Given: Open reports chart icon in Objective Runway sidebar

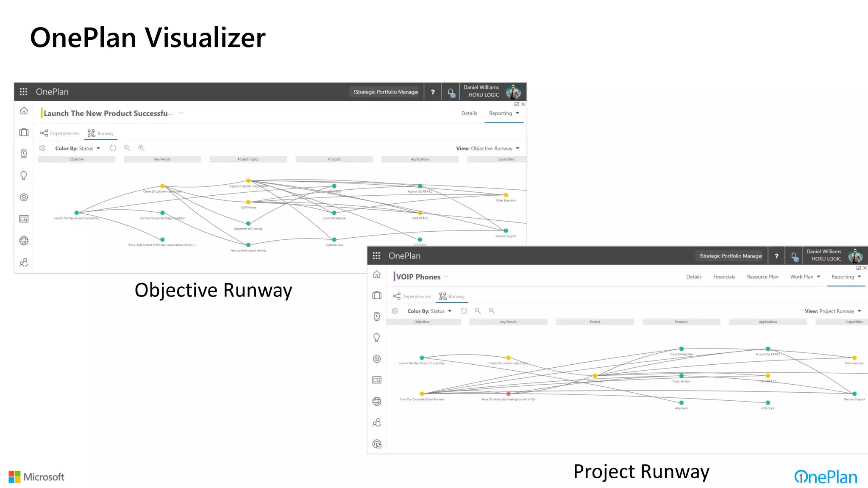Looking at the screenshot, I should [24, 219].
